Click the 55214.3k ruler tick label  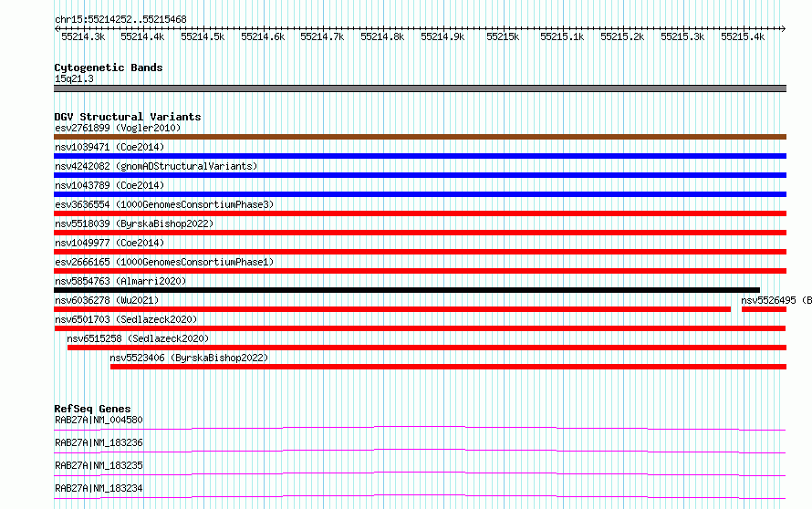click(x=83, y=36)
